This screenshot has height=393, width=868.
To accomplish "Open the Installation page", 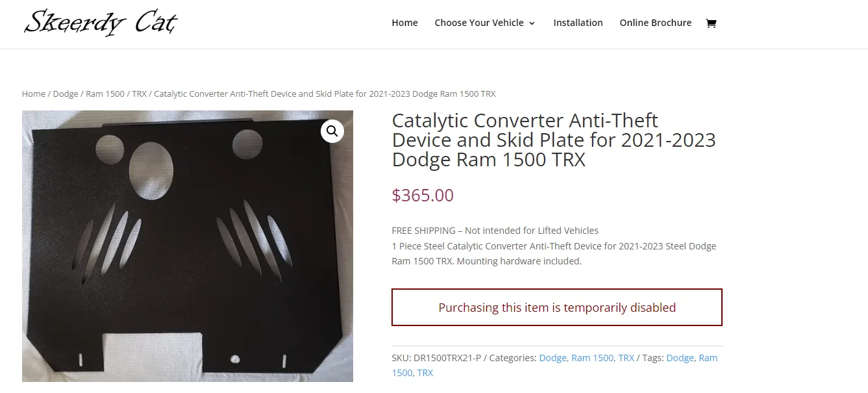I will tap(578, 23).
